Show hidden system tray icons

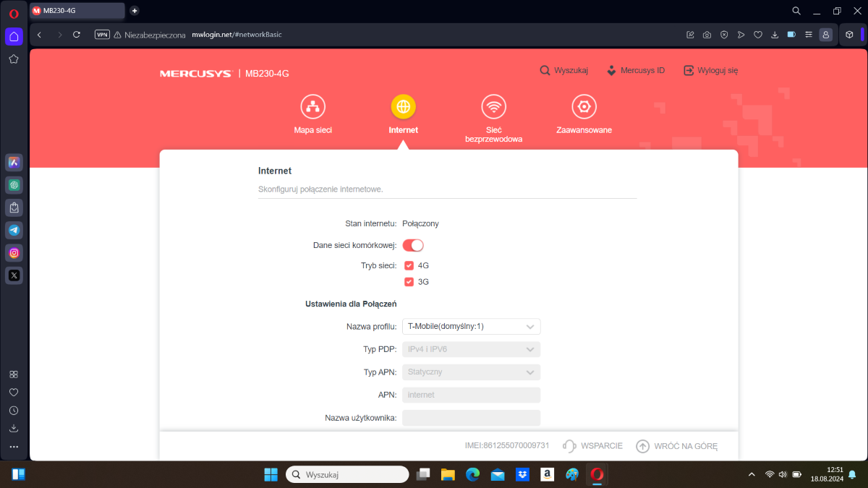(x=752, y=474)
